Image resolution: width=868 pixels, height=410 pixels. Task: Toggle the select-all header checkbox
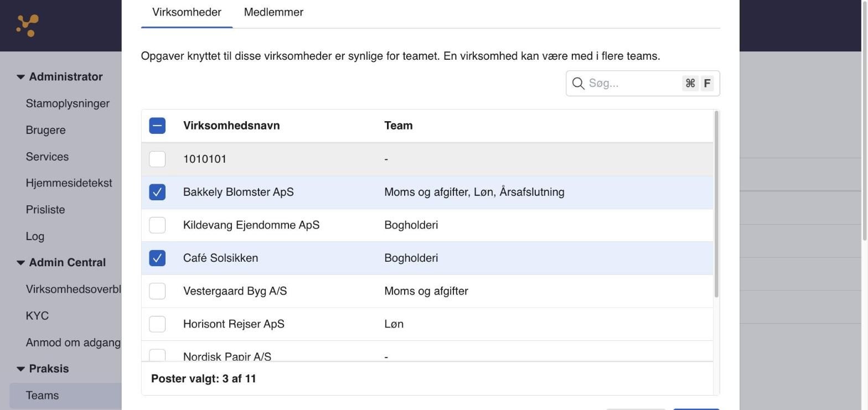pos(157,126)
